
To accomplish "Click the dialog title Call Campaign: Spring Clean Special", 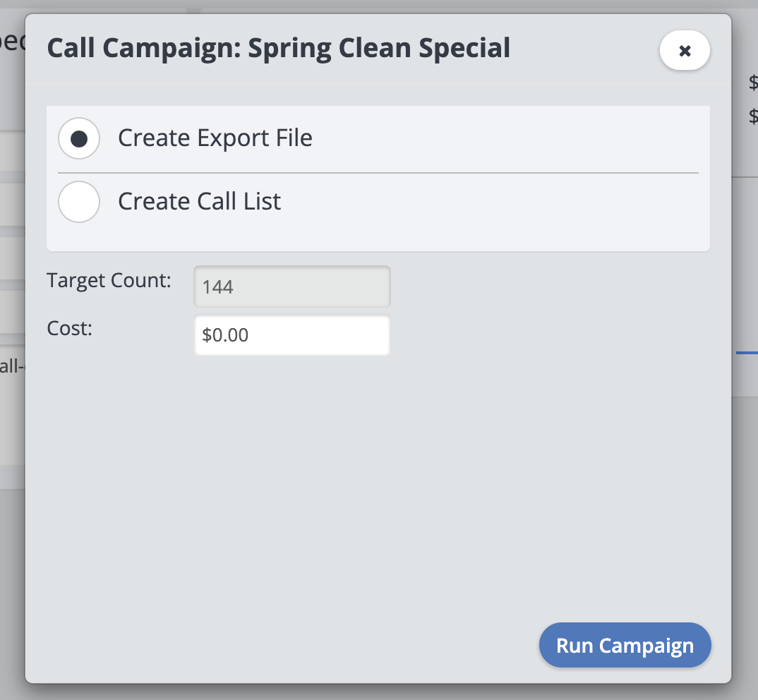I will (x=278, y=47).
